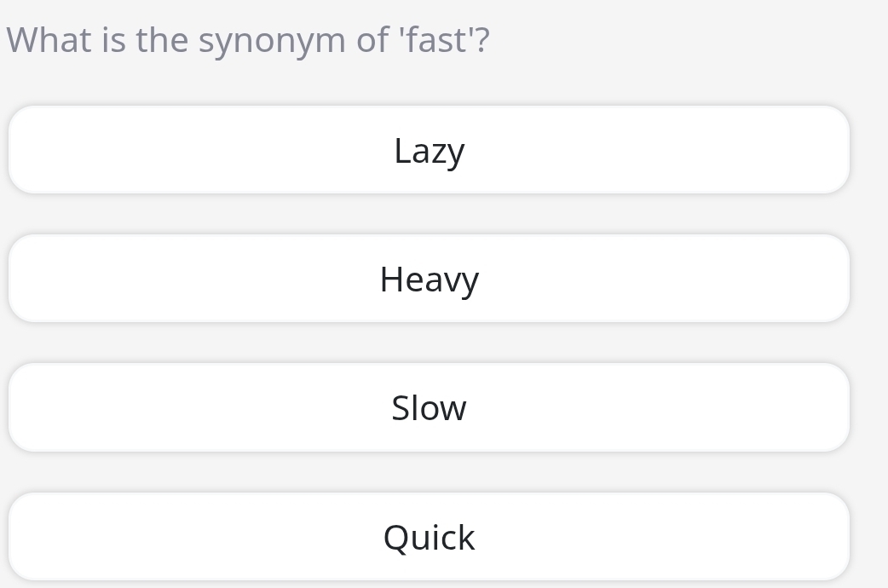This screenshot has width=888, height=588.
Task: Click the question text about 'fast'
Action: pyautogui.click(x=248, y=40)
